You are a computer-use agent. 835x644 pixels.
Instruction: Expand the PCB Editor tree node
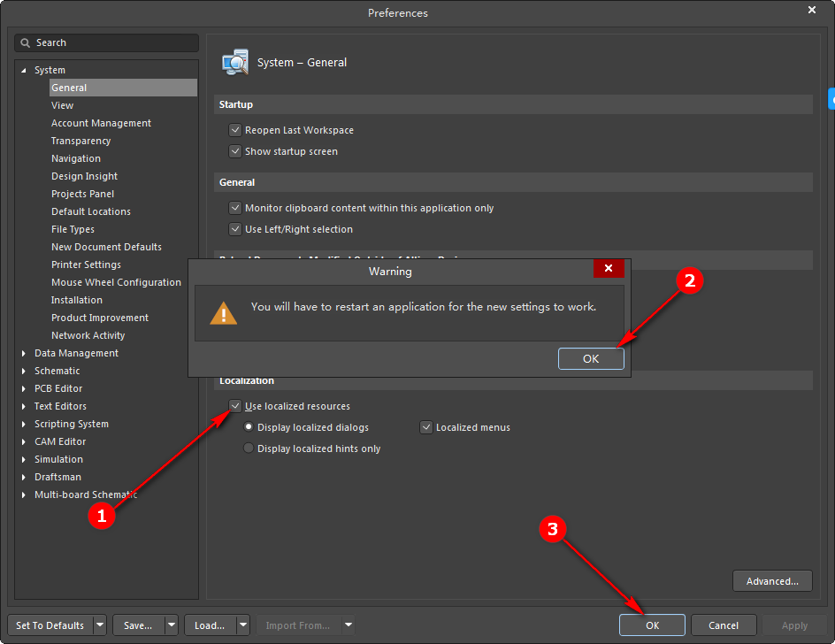(x=24, y=388)
